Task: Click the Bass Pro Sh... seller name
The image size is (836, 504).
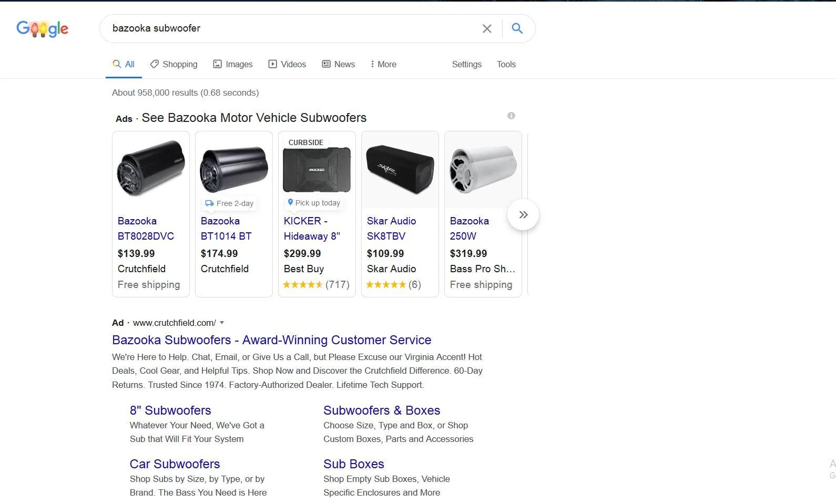Action: point(482,269)
